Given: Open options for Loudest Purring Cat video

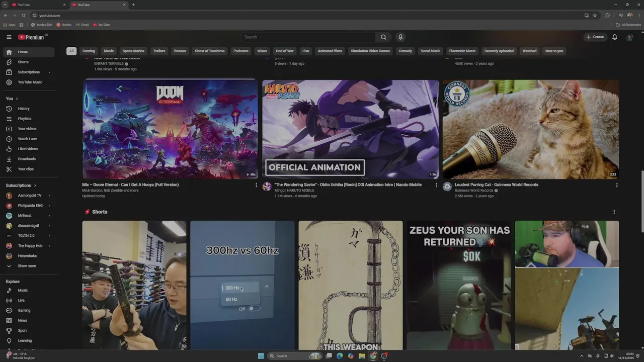Looking at the screenshot, I should (x=616, y=185).
